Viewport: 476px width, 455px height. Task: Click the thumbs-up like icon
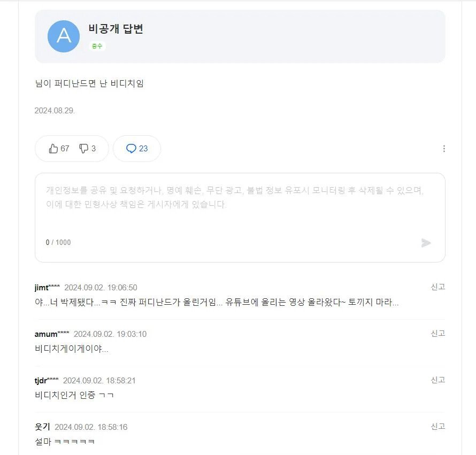tap(53, 149)
